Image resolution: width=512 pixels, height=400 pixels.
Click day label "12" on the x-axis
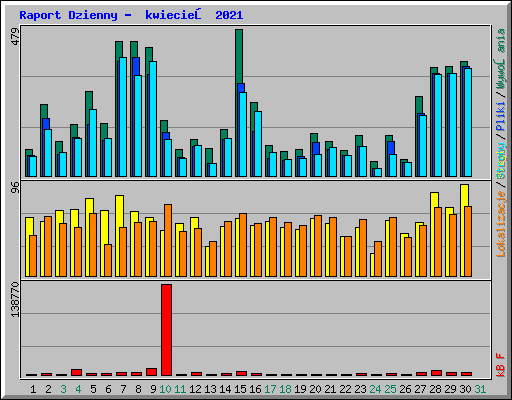195,389
